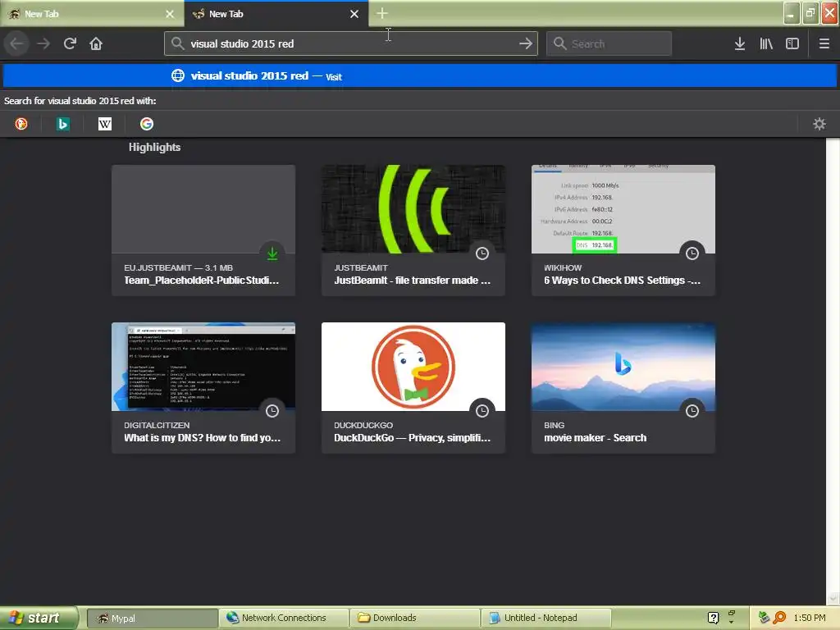Reload the current page
This screenshot has height=630, width=840.
tap(70, 43)
